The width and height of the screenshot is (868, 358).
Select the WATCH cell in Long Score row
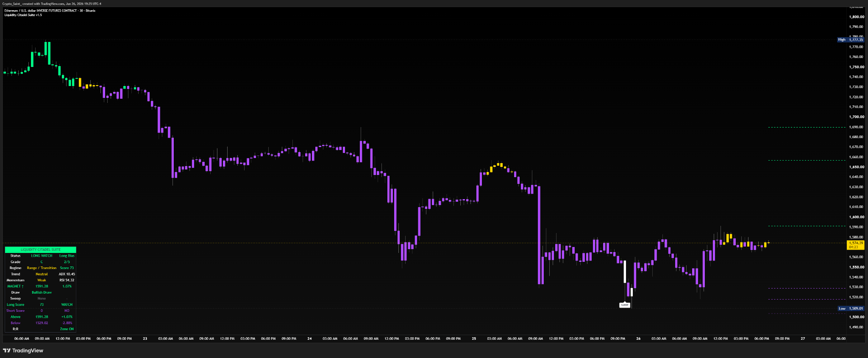(x=67, y=305)
